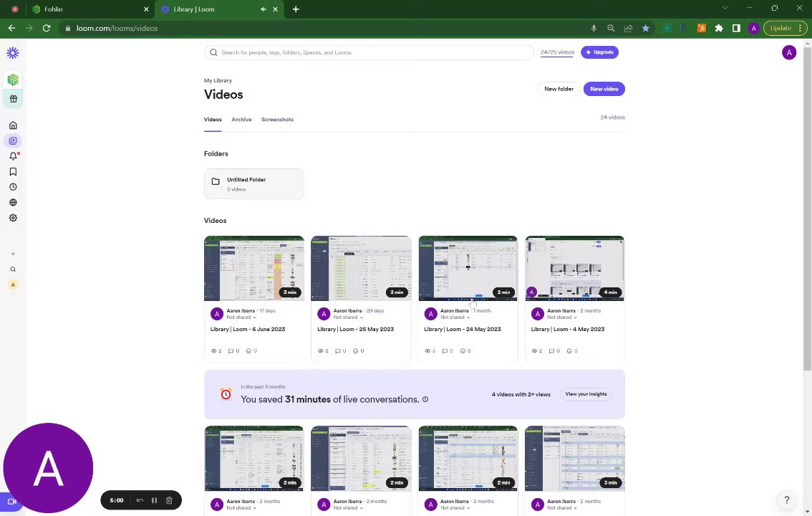The height and width of the screenshot is (516, 812).
Task: Click the browser back arrow
Action: 12,28
